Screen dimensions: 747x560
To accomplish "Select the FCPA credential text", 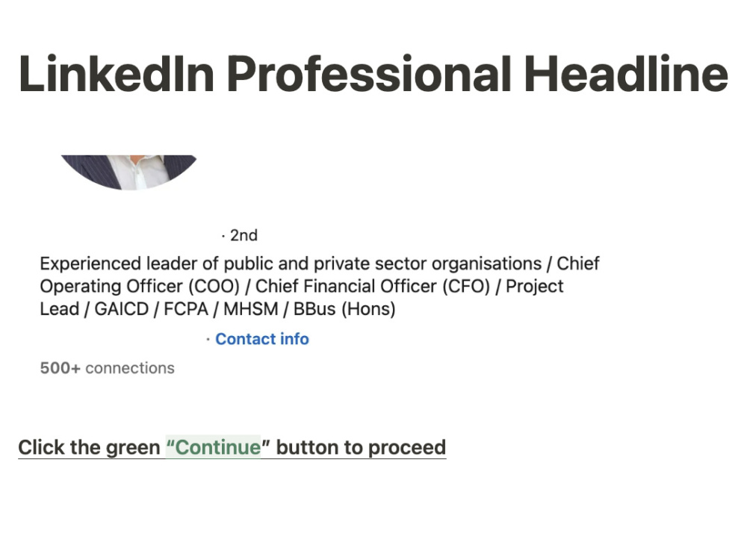I will coord(186,309).
